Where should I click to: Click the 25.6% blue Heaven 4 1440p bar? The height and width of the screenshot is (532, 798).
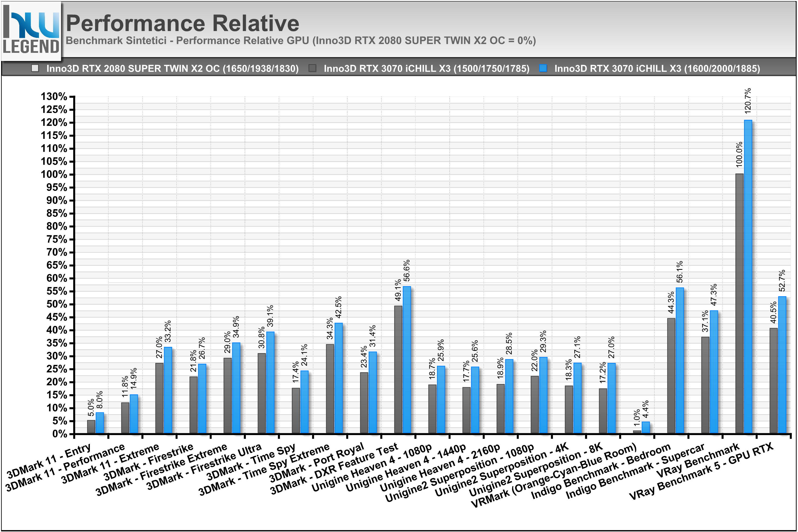(x=475, y=400)
